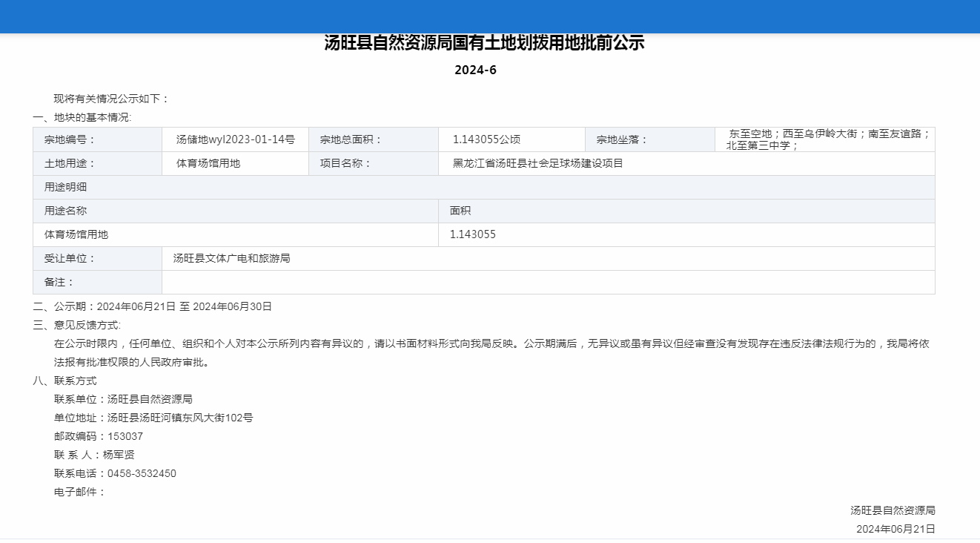The height and width of the screenshot is (543, 980).
Task: Select 体育场馆用地 under 用途名称 column
Action: pyautogui.click(x=76, y=234)
